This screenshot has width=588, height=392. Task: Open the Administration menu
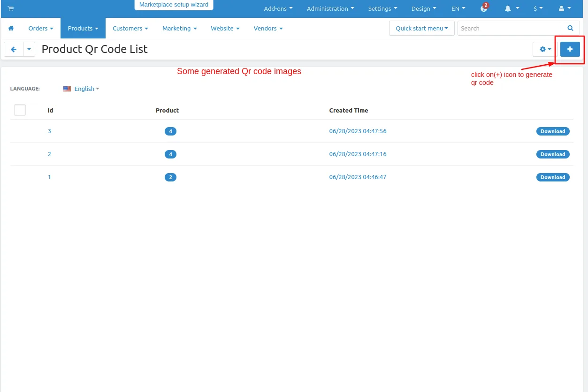click(330, 8)
